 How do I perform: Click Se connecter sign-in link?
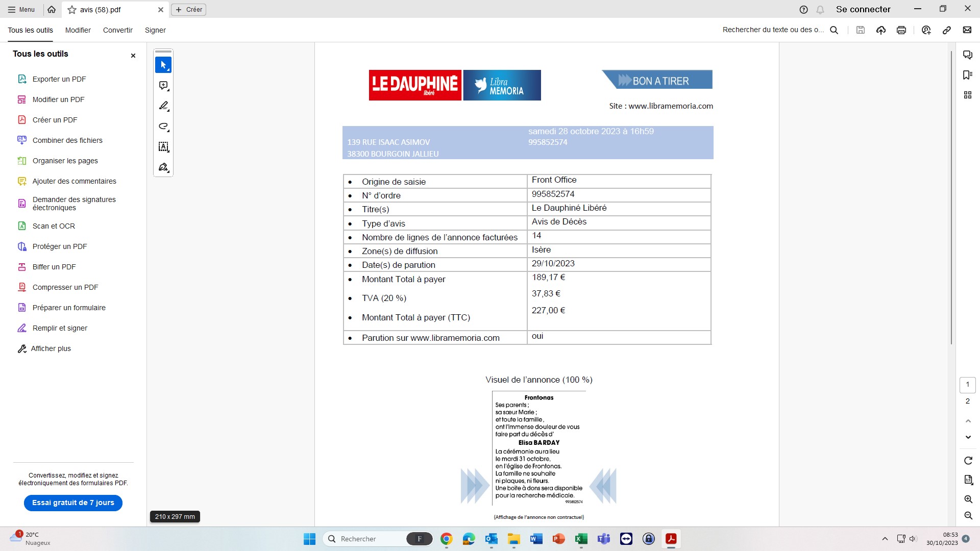[x=863, y=9]
